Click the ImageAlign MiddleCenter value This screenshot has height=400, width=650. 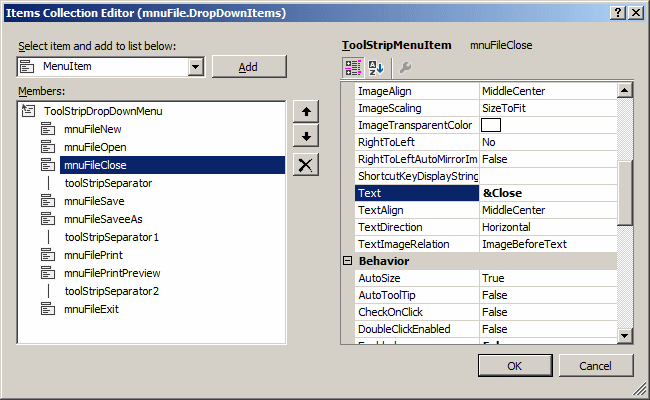click(514, 91)
